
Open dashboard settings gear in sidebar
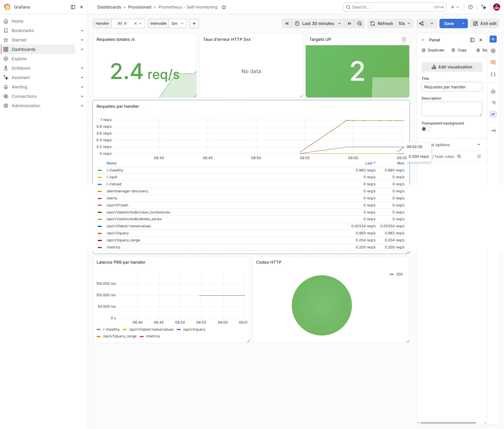coord(493,51)
